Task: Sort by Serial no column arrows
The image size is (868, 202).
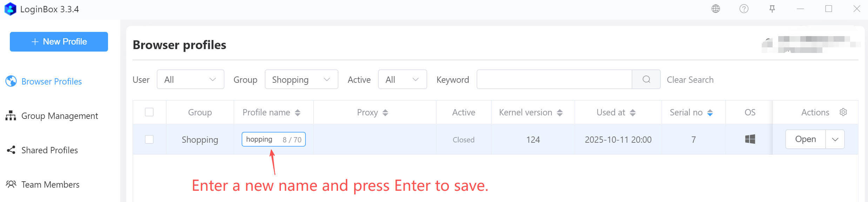Action: 710,113
